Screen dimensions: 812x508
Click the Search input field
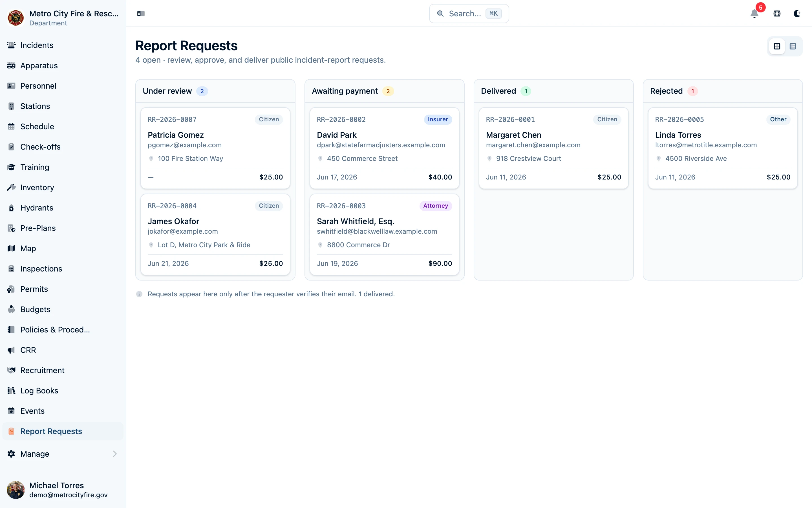click(x=469, y=14)
